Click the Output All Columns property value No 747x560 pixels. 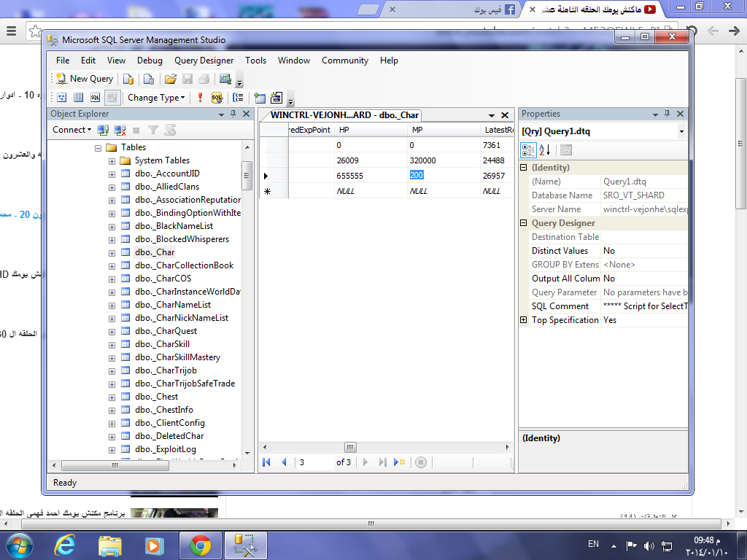tap(644, 279)
